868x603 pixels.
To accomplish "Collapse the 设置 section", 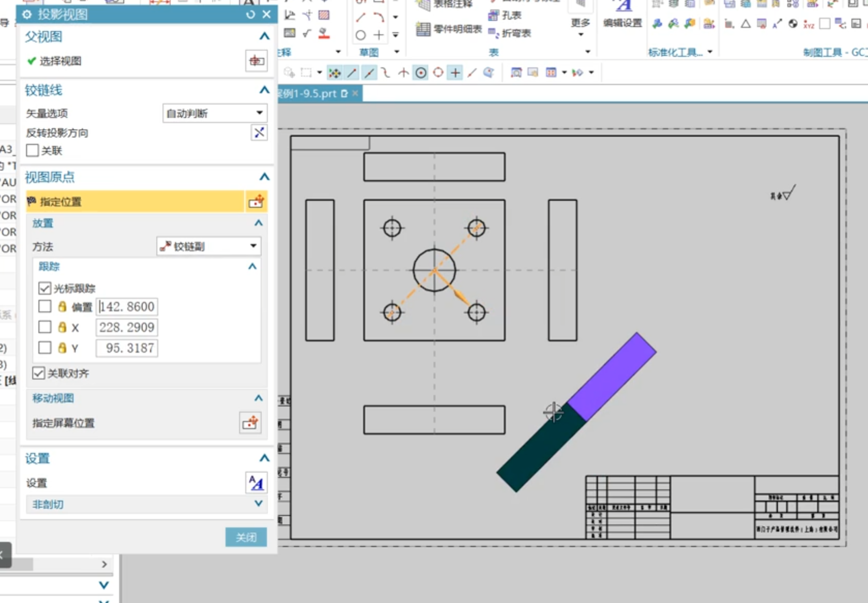I will 264,458.
